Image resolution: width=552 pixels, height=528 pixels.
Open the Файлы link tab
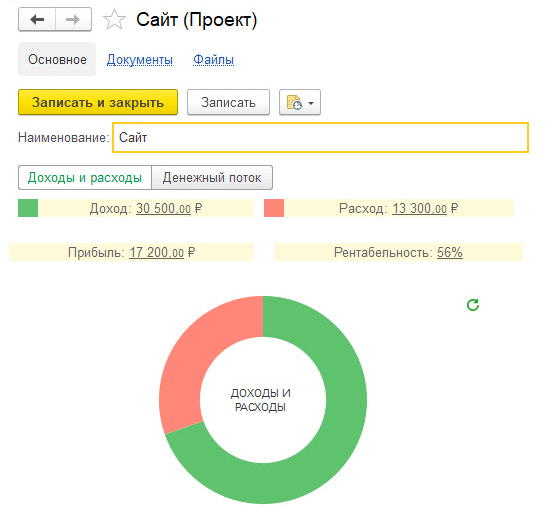pyautogui.click(x=213, y=59)
